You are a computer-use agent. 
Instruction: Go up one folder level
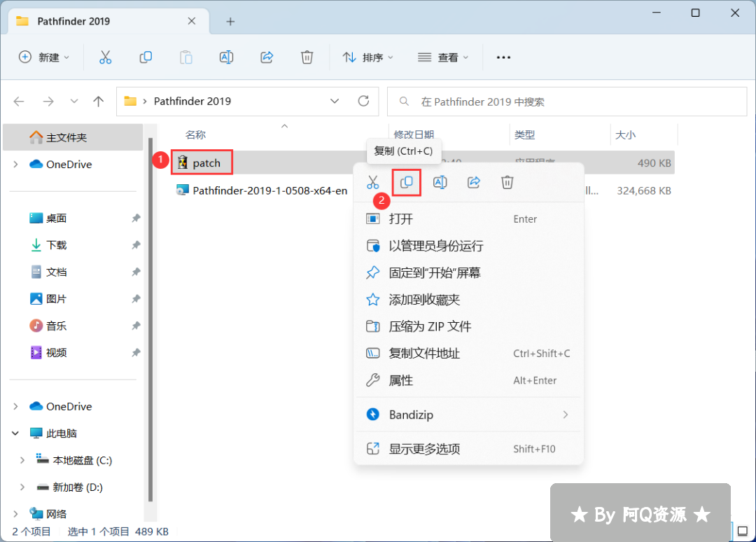click(99, 102)
